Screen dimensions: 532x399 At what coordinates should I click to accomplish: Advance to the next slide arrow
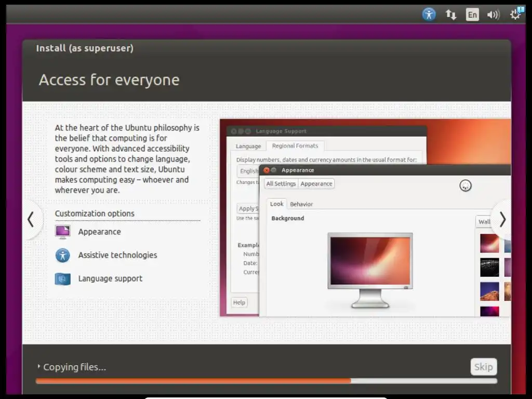coord(502,220)
